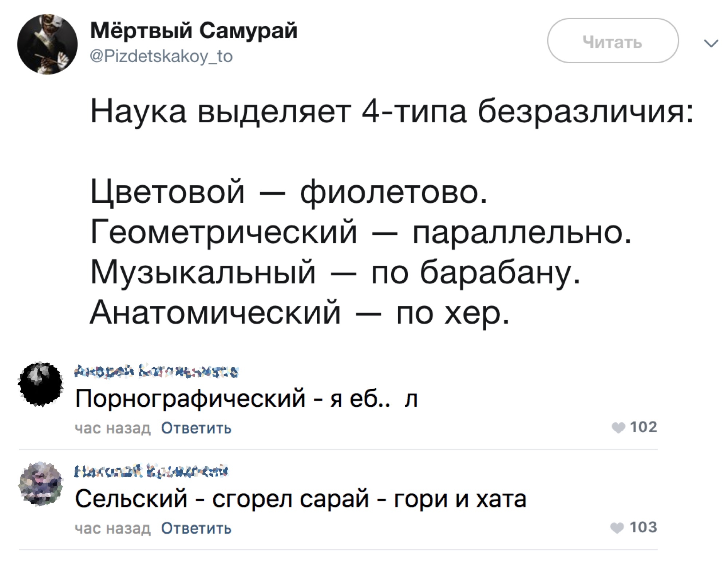This screenshot has width=728, height=574.
Task: Click the 102 like count
Action: [x=643, y=427]
